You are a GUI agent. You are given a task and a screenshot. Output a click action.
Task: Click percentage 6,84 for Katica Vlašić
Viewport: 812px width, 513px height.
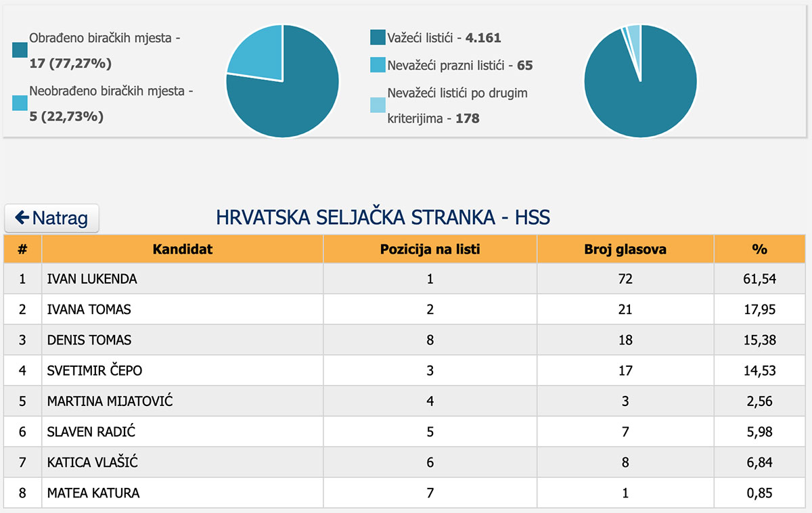coord(759,462)
